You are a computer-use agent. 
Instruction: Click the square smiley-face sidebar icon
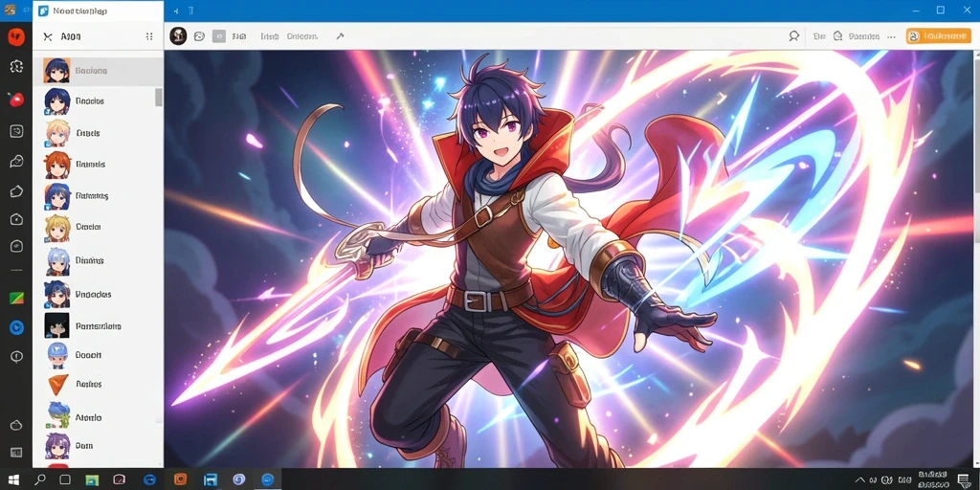(x=16, y=130)
